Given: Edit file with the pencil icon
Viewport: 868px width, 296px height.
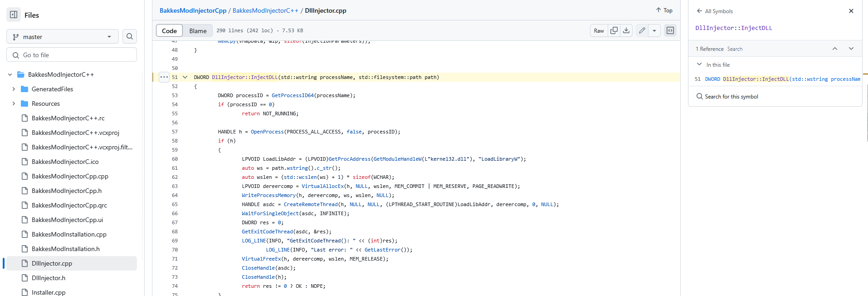Looking at the screenshot, I should (642, 30).
